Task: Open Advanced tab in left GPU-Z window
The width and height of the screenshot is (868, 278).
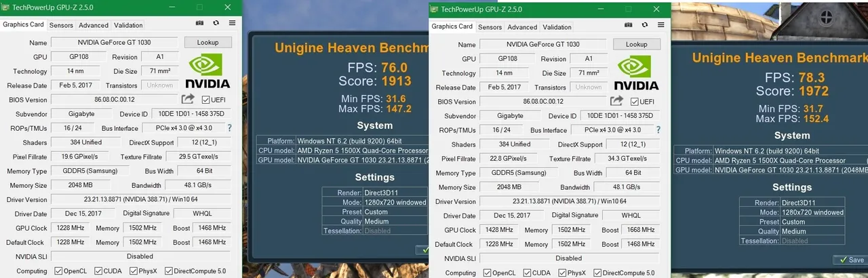Action: click(x=93, y=25)
